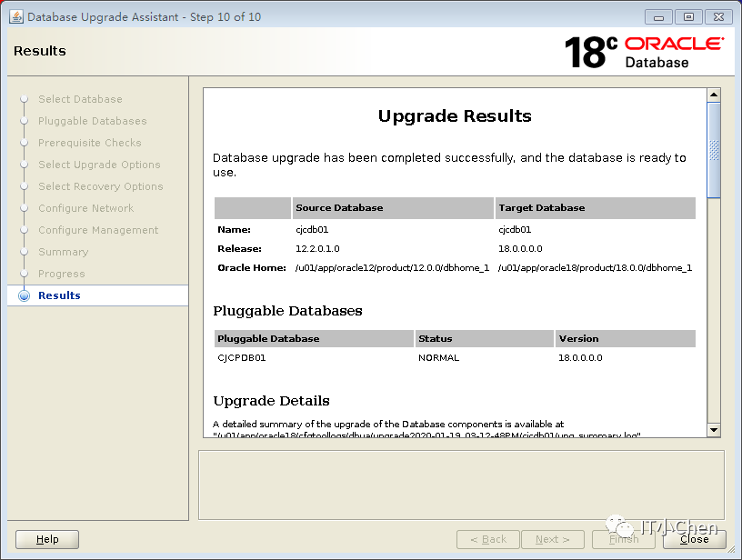
Task: Click the Next button
Action: click(553, 539)
